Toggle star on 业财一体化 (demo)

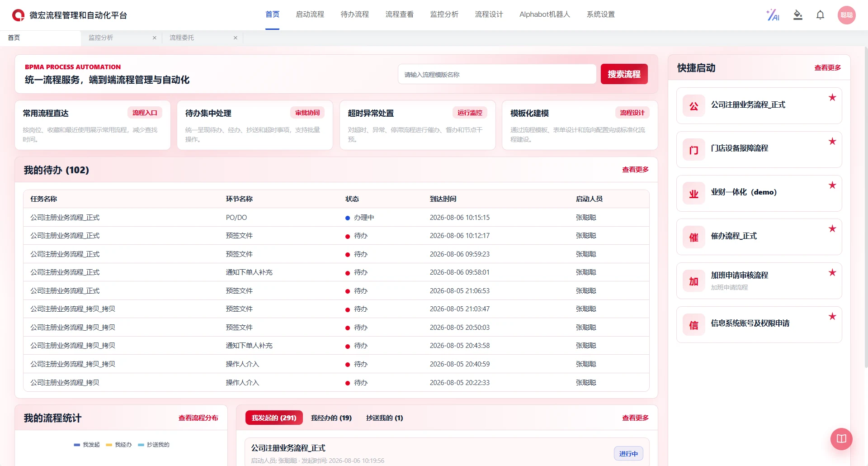click(832, 185)
